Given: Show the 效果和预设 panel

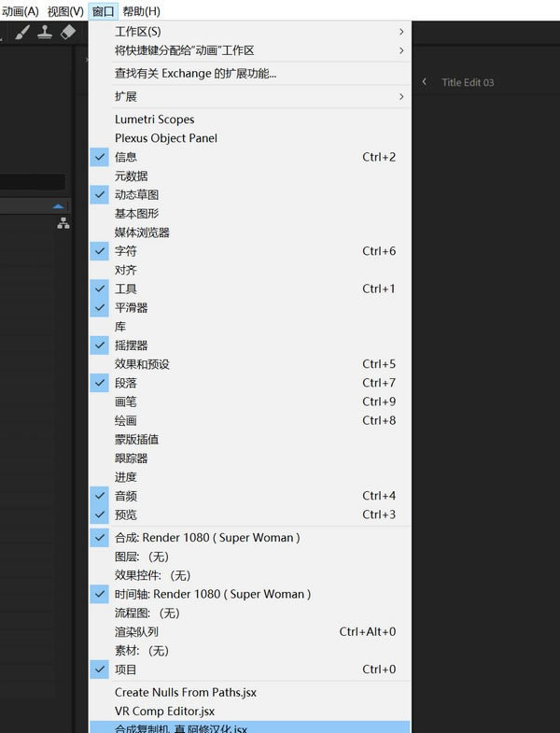Looking at the screenshot, I should [250, 363].
